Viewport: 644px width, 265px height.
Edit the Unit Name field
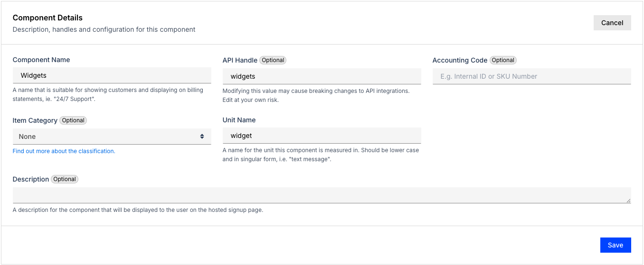pyautogui.click(x=322, y=136)
